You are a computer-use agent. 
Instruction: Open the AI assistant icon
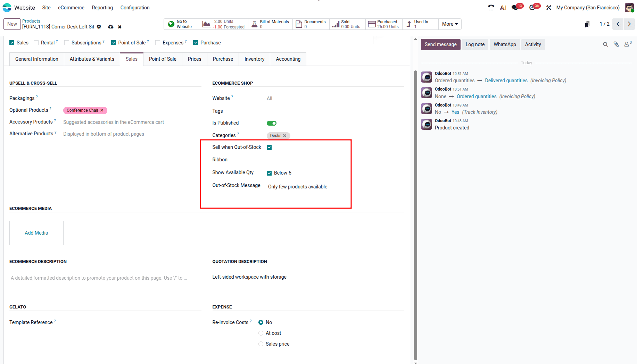[x=503, y=8]
